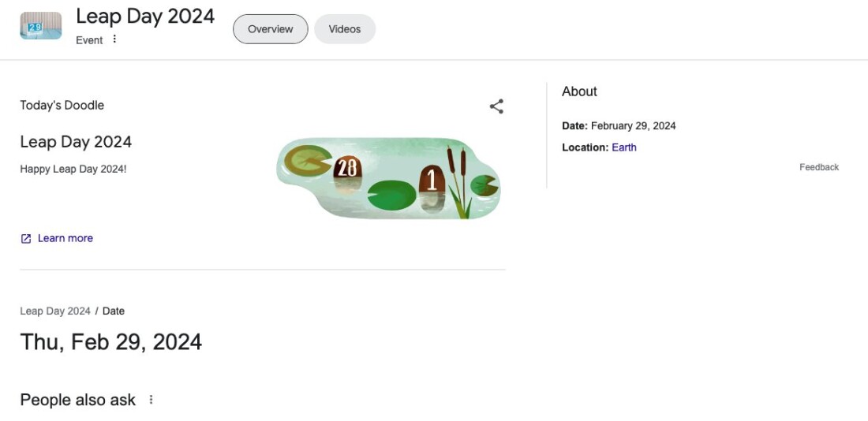Select the Overview tab

(270, 29)
